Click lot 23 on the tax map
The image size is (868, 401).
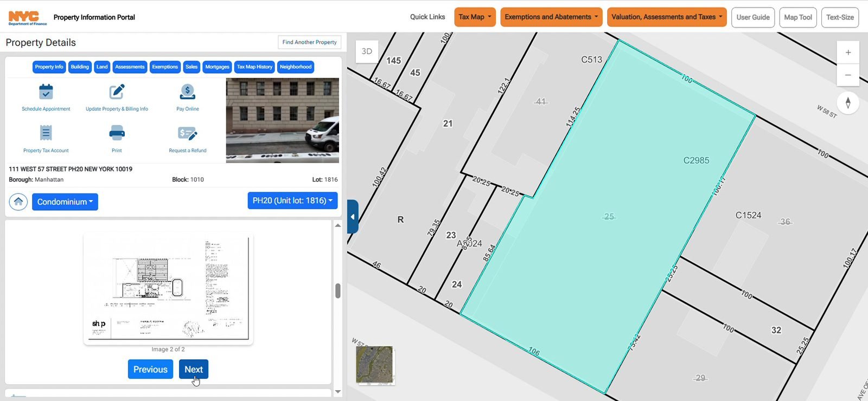pyautogui.click(x=451, y=235)
